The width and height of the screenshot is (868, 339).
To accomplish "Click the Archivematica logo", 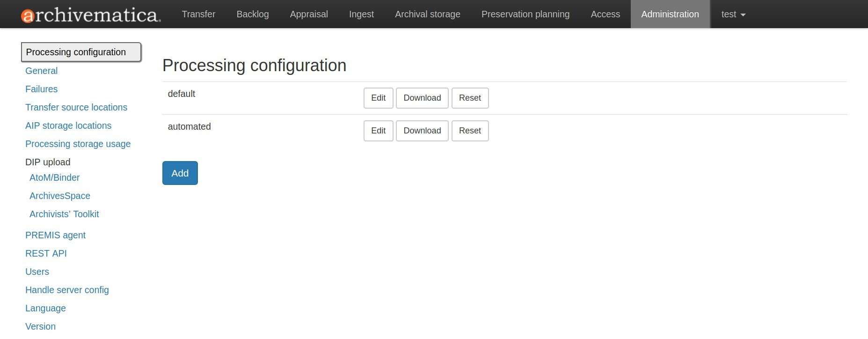I will pyautogui.click(x=91, y=15).
